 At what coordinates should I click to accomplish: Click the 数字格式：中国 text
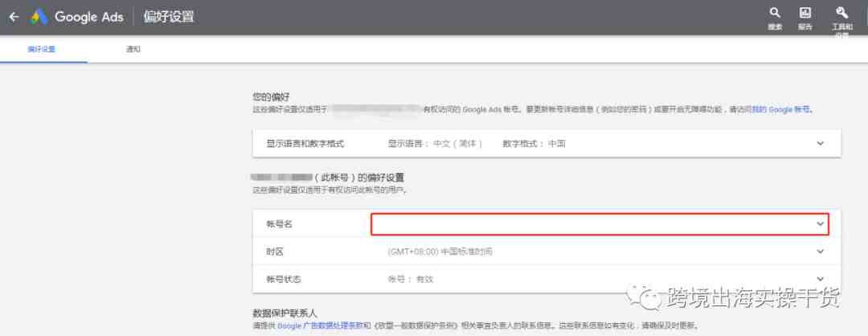534,143
